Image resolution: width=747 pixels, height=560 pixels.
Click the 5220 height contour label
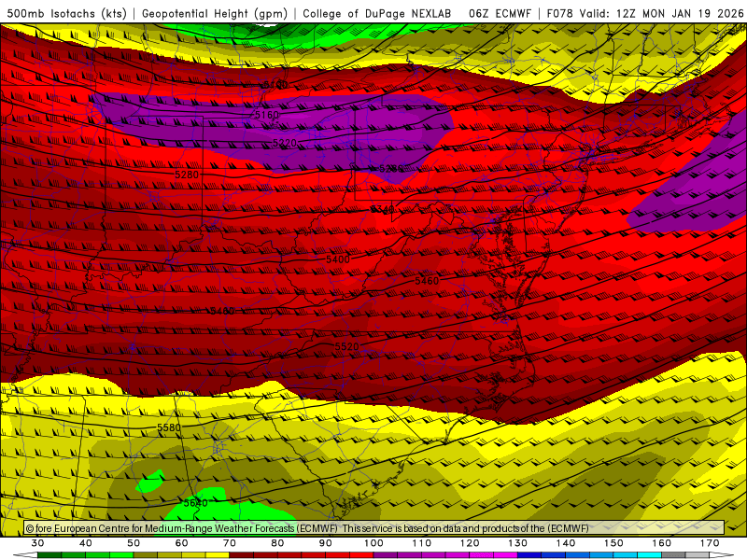click(285, 143)
